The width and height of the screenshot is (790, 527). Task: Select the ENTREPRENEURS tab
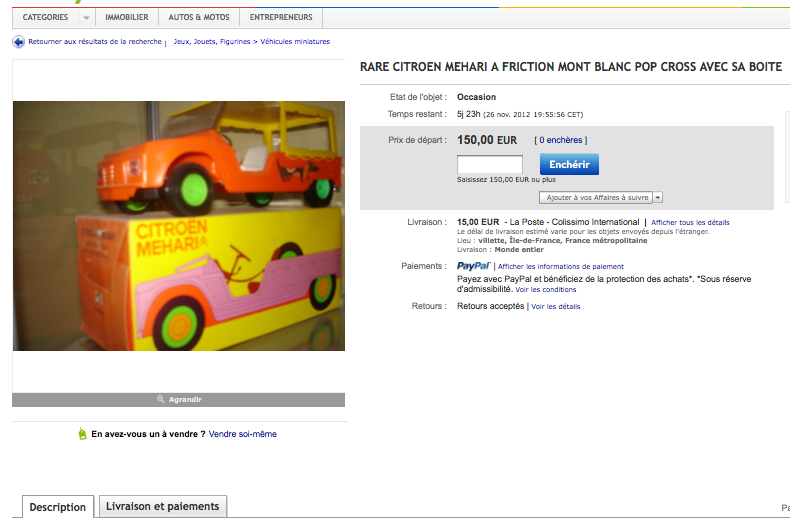[281, 17]
